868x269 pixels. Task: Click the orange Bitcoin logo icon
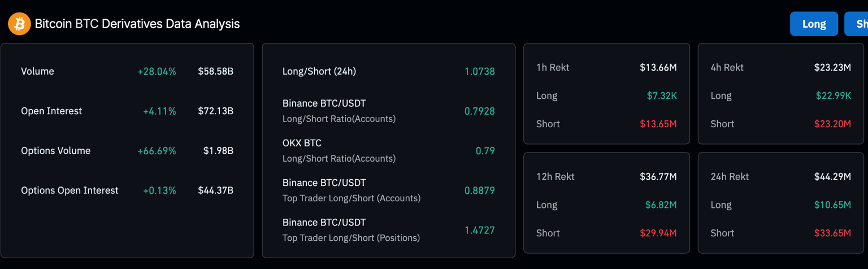(19, 24)
